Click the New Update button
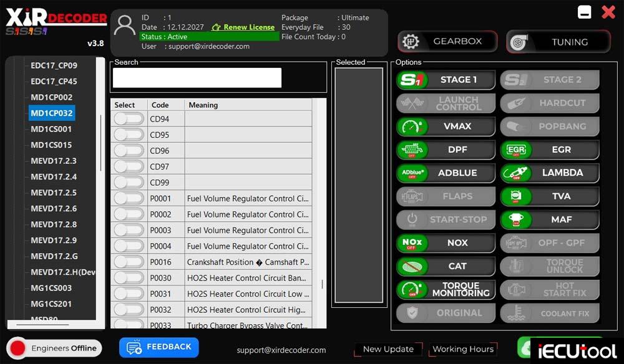This screenshot has width=624, height=364. (388, 349)
